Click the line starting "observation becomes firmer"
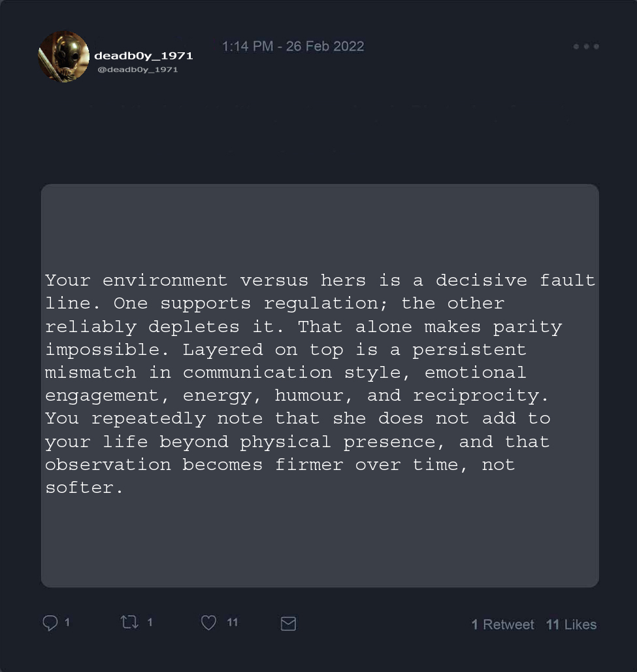This screenshot has width=637, height=672. [280, 465]
